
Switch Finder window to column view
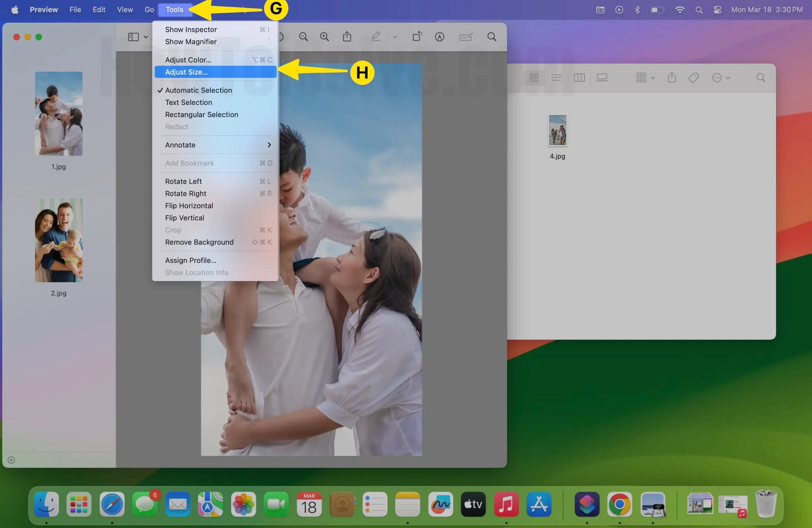click(x=579, y=78)
